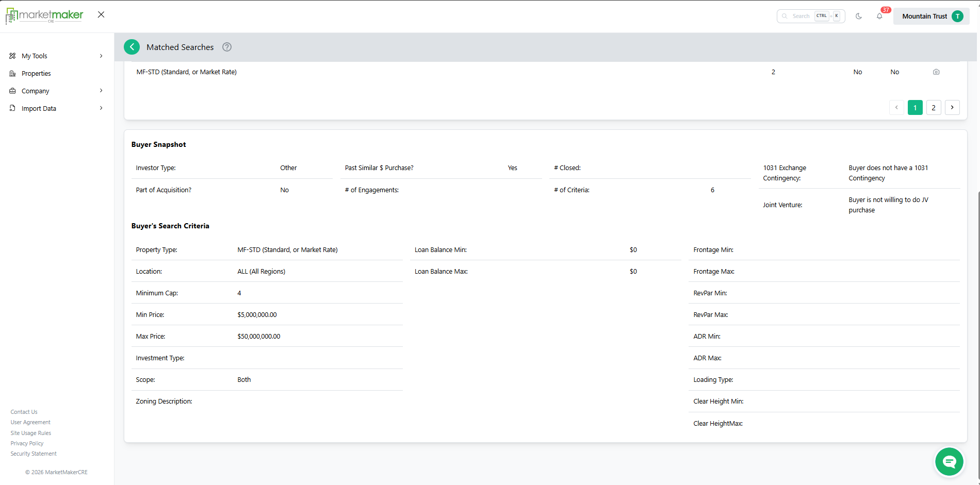Close the sidebar with X icon

click(x=101, y=14)
